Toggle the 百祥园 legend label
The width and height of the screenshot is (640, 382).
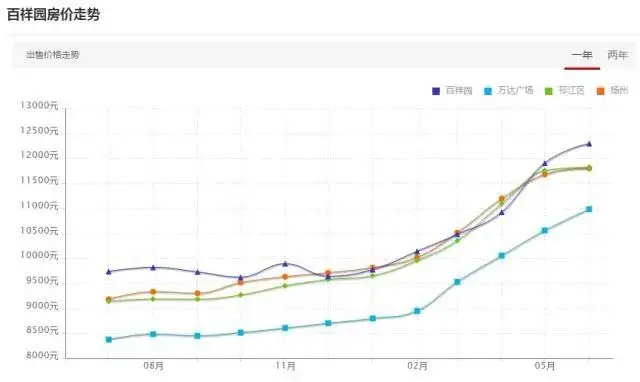point(459,91)
